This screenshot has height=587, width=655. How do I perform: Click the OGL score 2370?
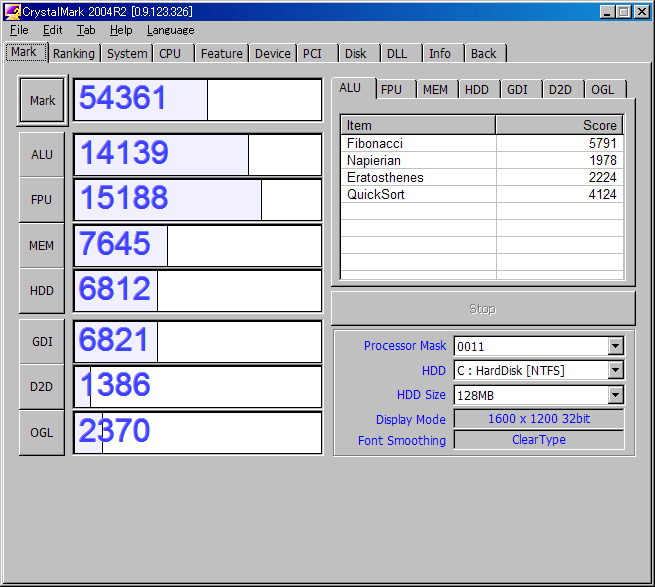[x=114, y=431]
